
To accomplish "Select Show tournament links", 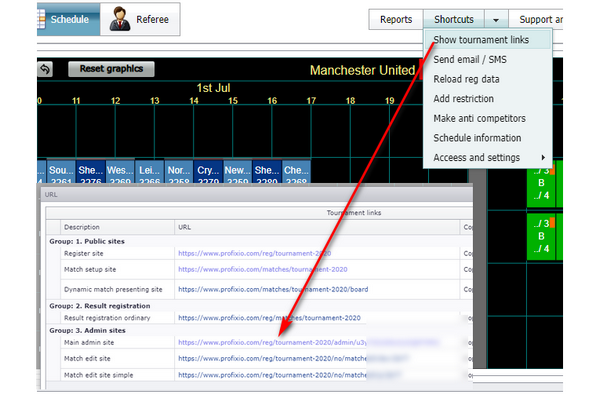I will coord(488,40).
